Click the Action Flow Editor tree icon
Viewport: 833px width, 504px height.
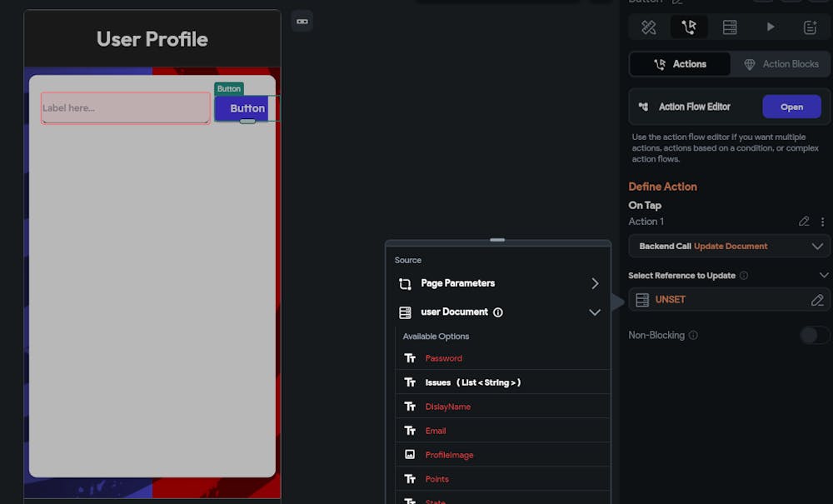pos(643,107)
